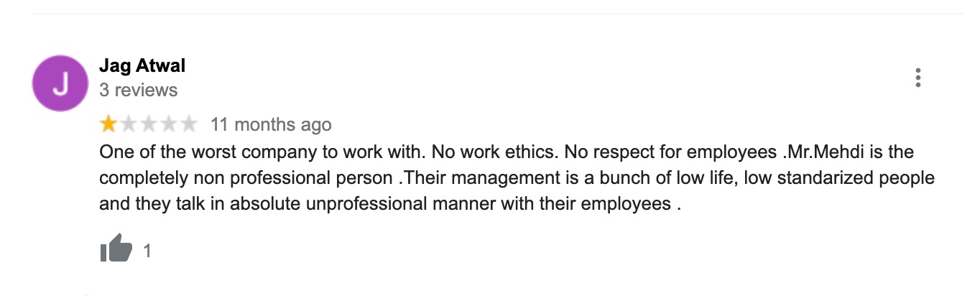Click the words 'low standarized people'
The image size is (980, 296).
coord(839,178)
